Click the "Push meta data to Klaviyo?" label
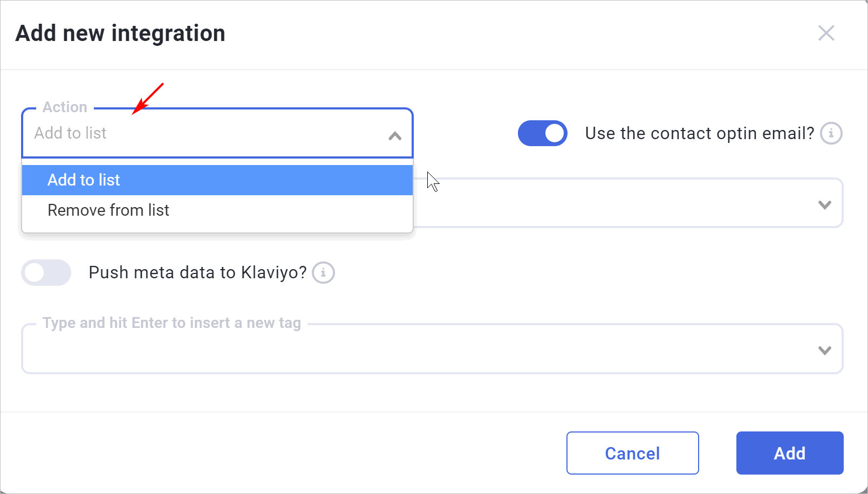 coord(197,273)
